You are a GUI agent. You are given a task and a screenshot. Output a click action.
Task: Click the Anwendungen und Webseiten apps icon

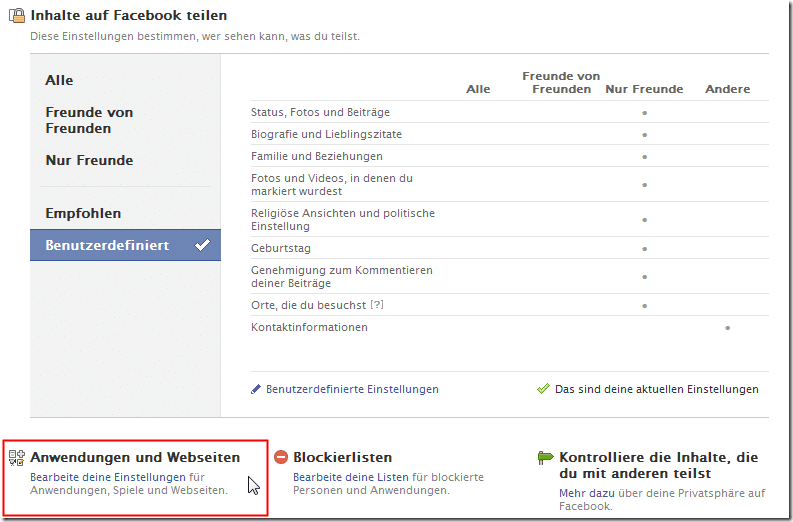point(17,458)
